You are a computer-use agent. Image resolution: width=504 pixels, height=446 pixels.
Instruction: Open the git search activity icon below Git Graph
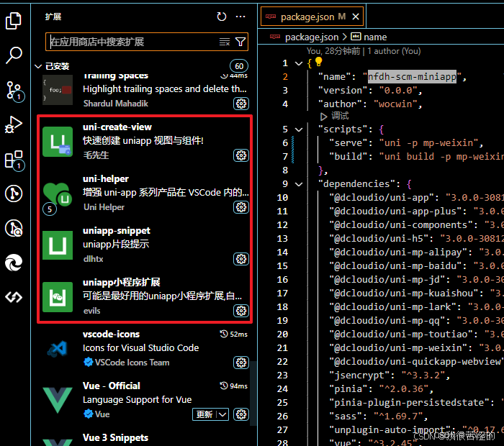coord(14,228)
